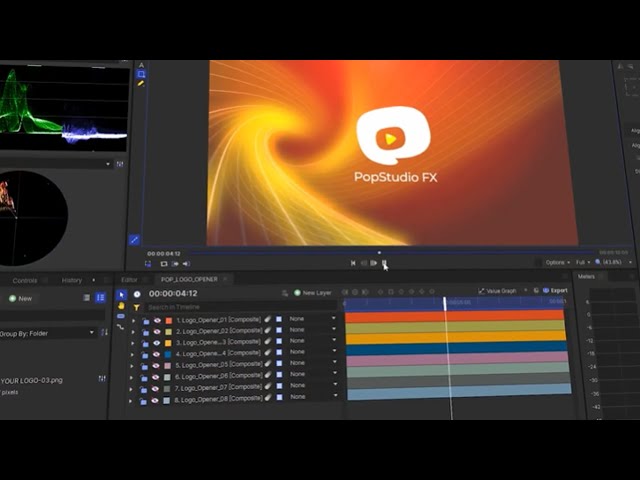
Task: Toggle the Value Graph button
Action: click(497, 291)
